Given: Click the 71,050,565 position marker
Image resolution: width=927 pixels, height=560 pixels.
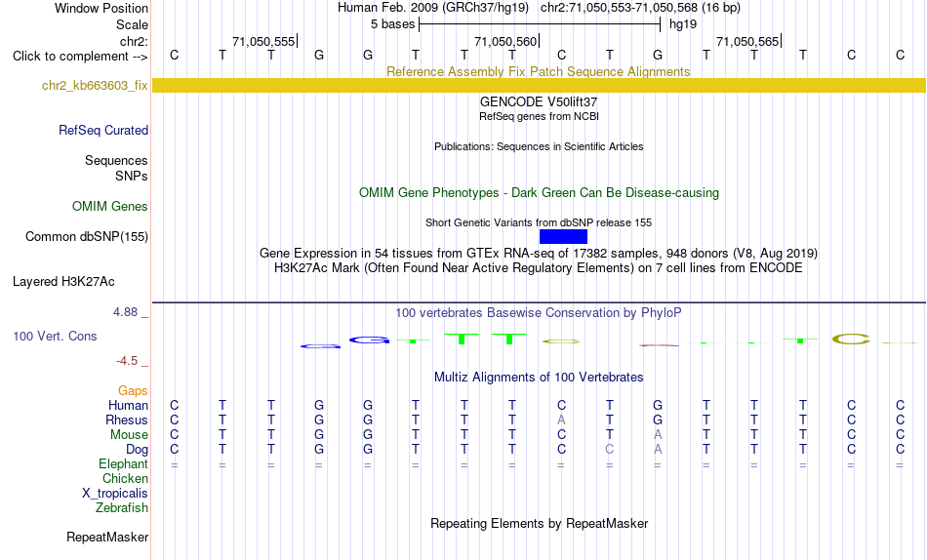Looking at the screenshot, I should point(748,41).
